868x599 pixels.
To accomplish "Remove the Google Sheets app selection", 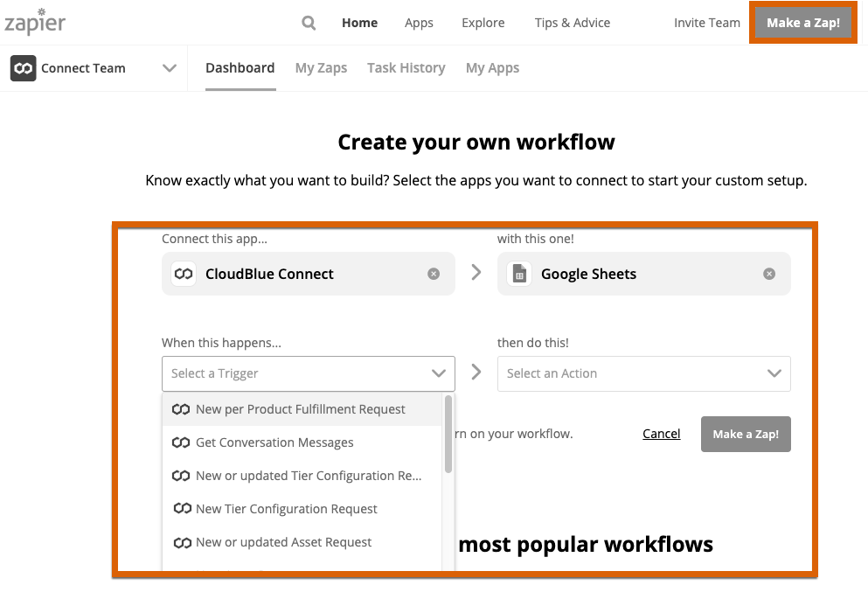I will point(769,274).
